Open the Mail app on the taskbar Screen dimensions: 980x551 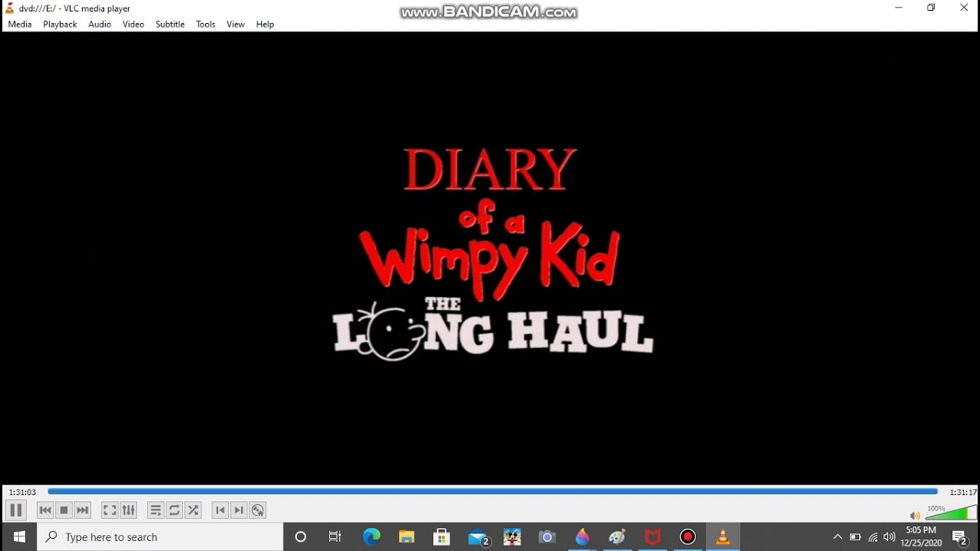coord(479,537)
